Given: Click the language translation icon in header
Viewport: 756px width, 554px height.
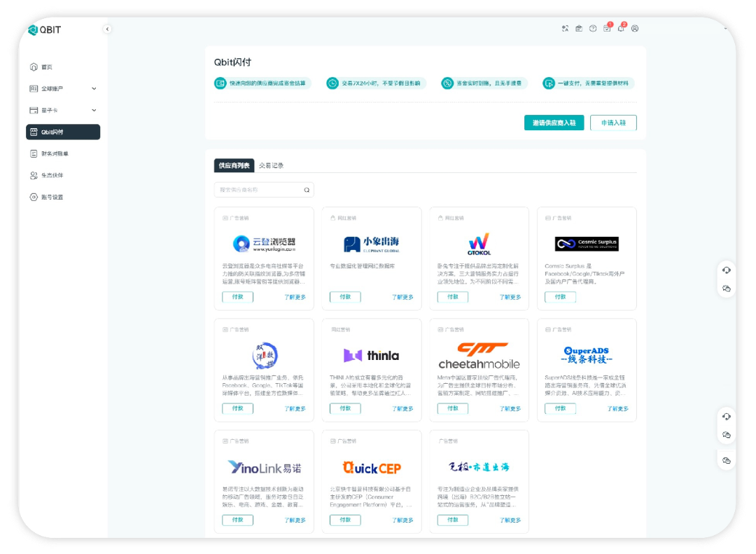Looking at the screenshot, I should coord(565,29).
